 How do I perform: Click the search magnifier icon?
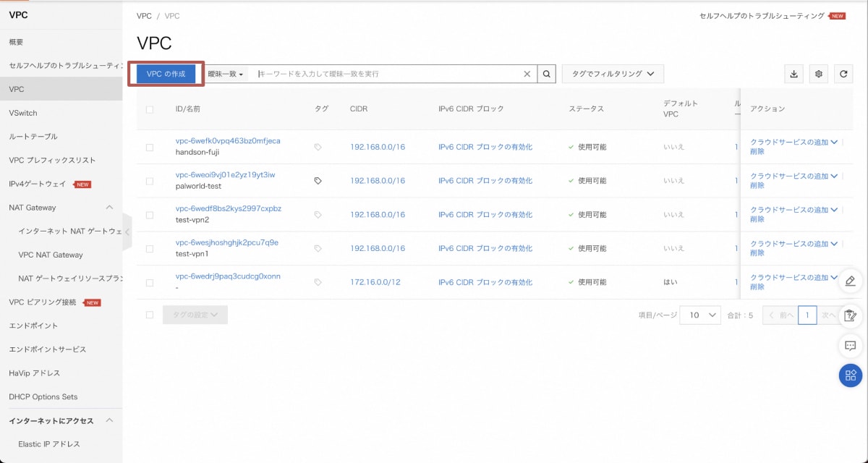click(x=548, y=74)
